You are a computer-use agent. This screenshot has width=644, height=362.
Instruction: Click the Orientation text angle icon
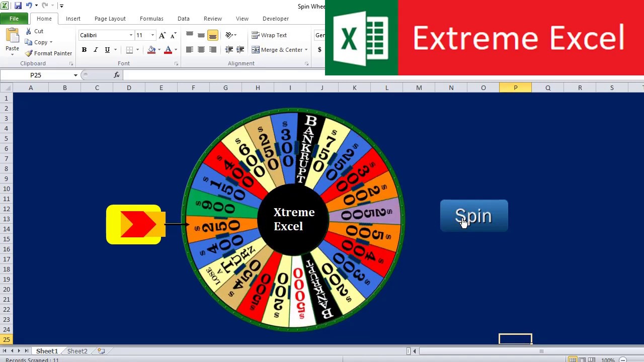tap(229, 35)
